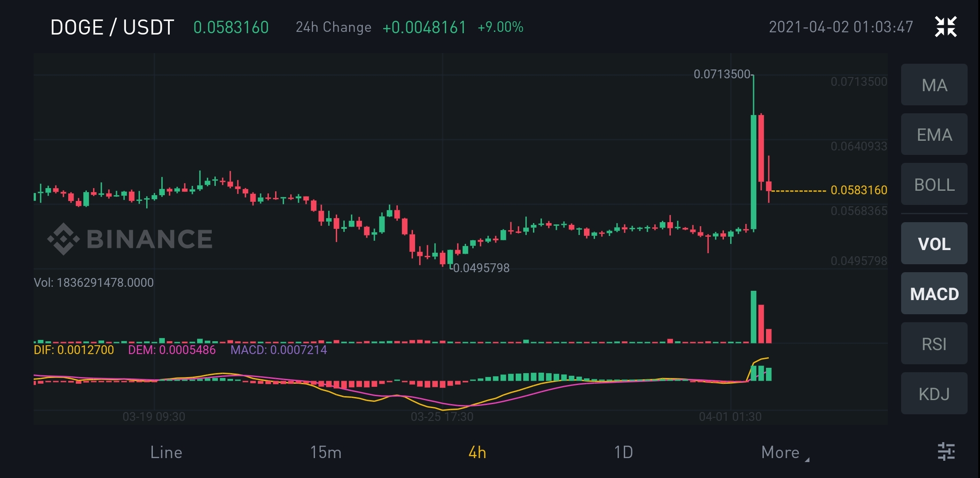The width and height of the screenshot is (980, 478).
Task: Click the current price 0.0583160 in header
Action: [231, 27]
